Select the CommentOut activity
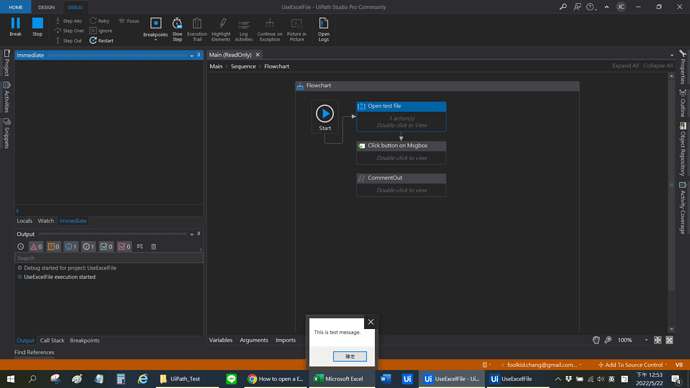Image resolution: width=690 pixels, height=388 pixels. (x=401, y=185)
